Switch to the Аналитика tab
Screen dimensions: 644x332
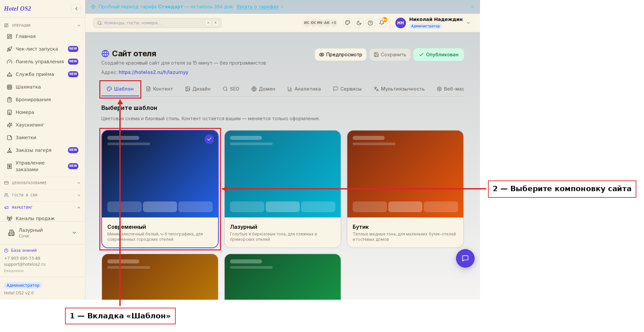(x=304, y=89)
